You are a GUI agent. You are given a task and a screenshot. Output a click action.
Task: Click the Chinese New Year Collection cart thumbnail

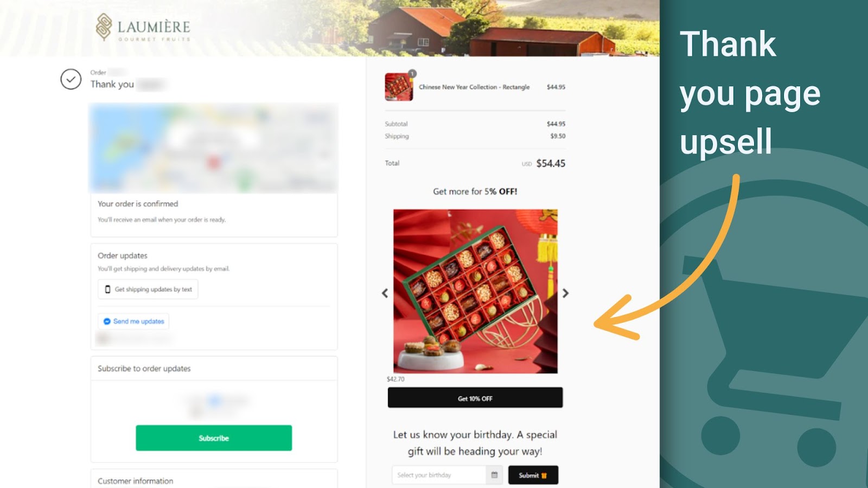pos(399,87)
